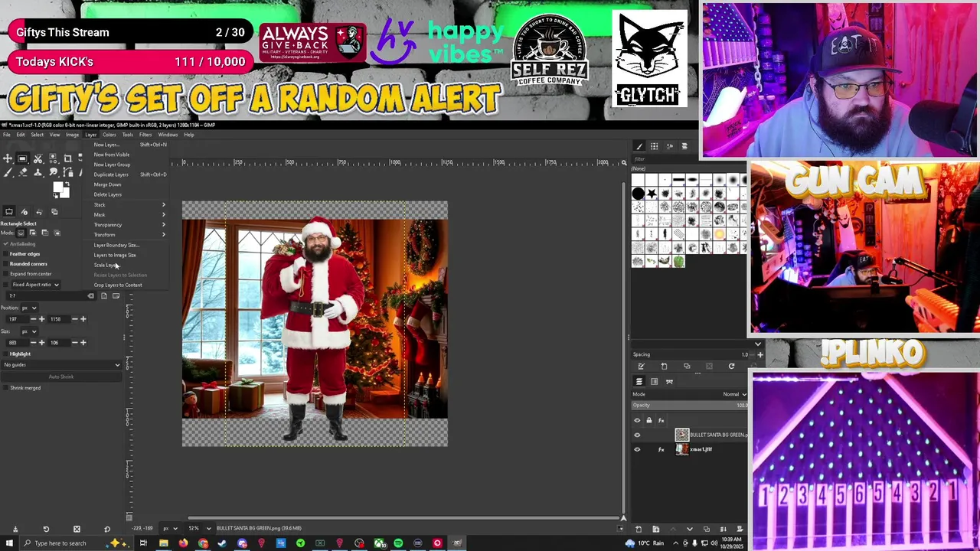Viewport: 980px width, 551px height.
Task: Open Undo History tab icon
Action: (x=39, y=212)
